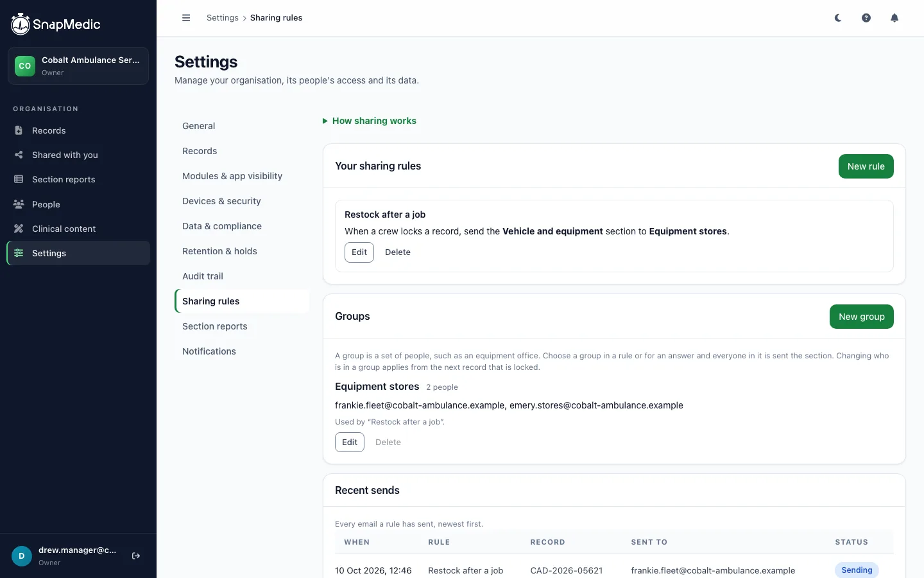Click the green CO organisation avatar
924x578 pixels.
click(x=25, y=66)
